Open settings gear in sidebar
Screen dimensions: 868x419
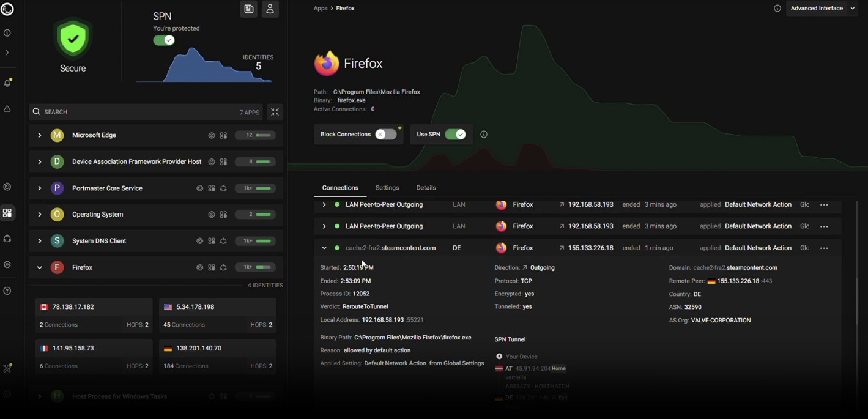coord(7,265)
